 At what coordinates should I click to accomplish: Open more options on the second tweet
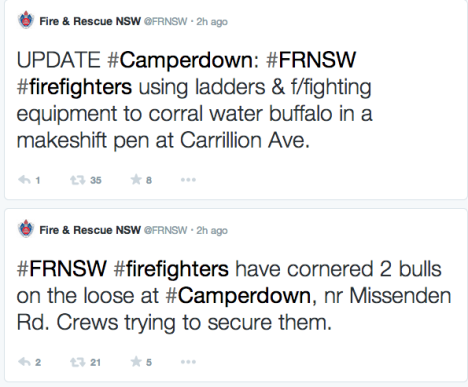pyautogui.click(x=188, y=362)
